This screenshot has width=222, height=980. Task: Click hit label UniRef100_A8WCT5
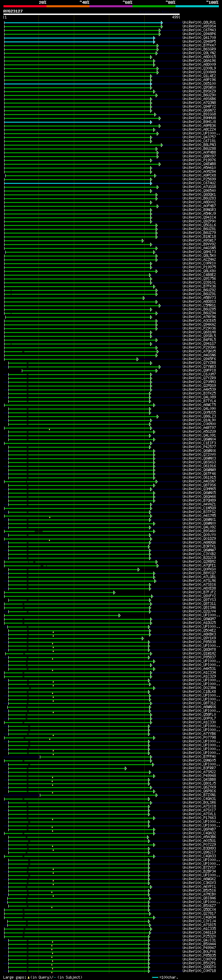tap(199, 405)
